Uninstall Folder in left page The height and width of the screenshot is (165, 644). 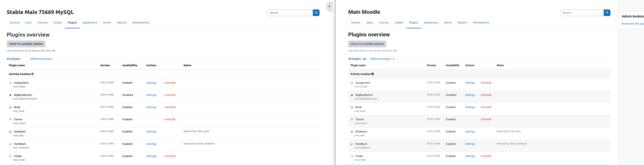(x=170, y=156)
